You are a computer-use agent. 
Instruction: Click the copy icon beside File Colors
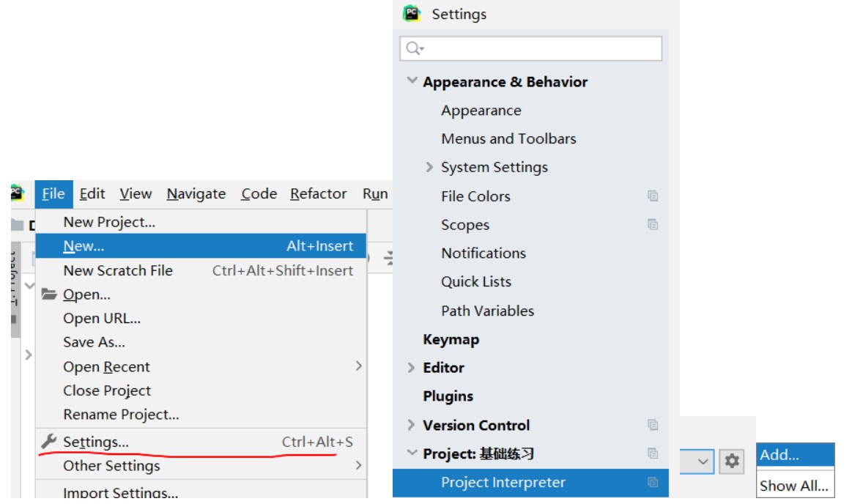[x=653, y=196]
